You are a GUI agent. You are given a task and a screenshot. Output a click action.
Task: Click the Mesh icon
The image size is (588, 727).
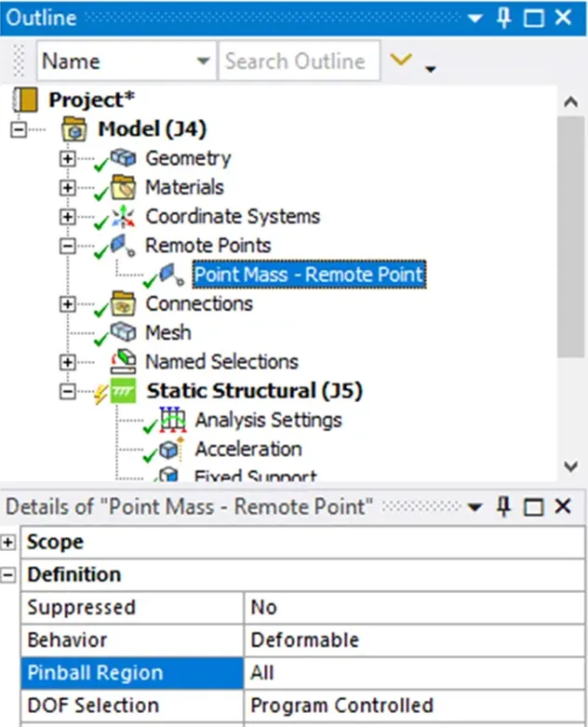123,332
